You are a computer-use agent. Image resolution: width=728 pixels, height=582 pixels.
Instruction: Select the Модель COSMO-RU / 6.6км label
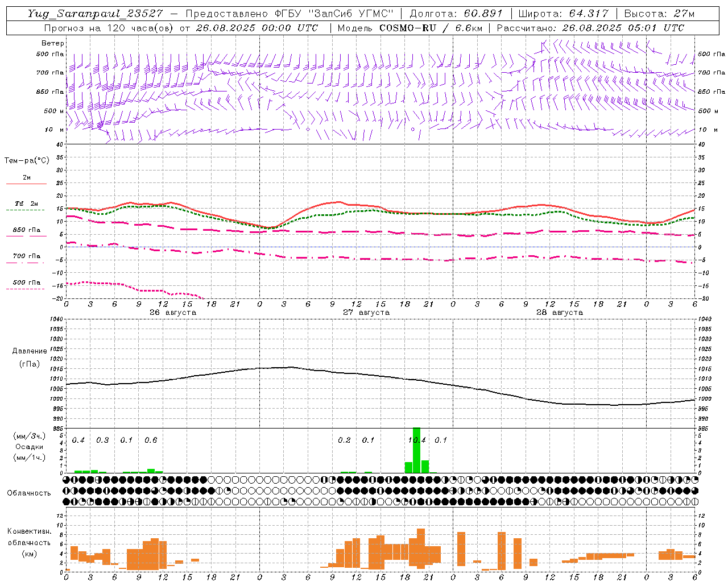409,28
